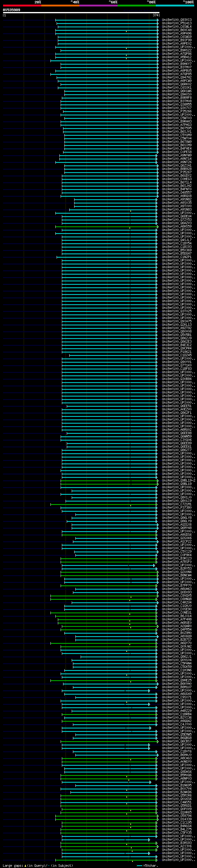Select the UniRef100_Q9IA75 label
The image size is (197, 868).
(x=177, y=321)
